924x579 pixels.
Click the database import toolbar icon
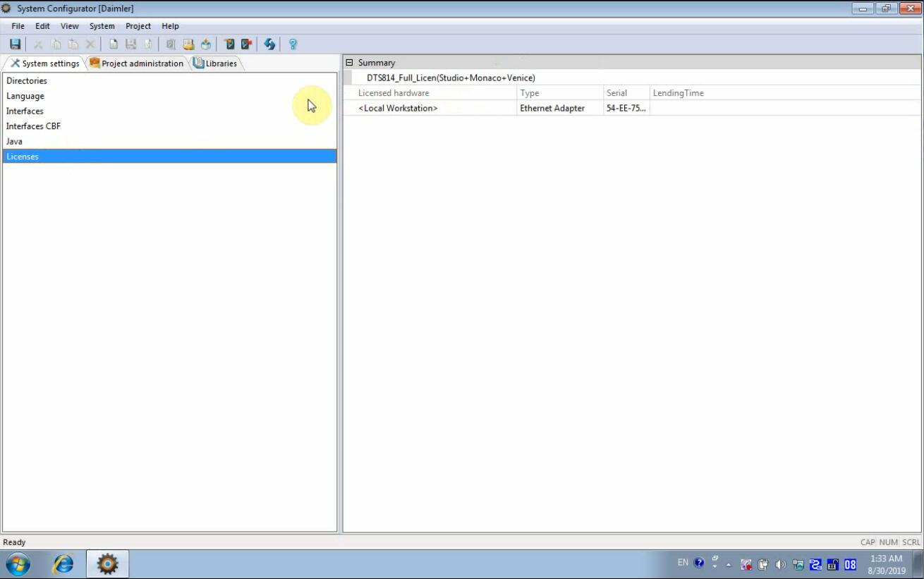[205, 44]
